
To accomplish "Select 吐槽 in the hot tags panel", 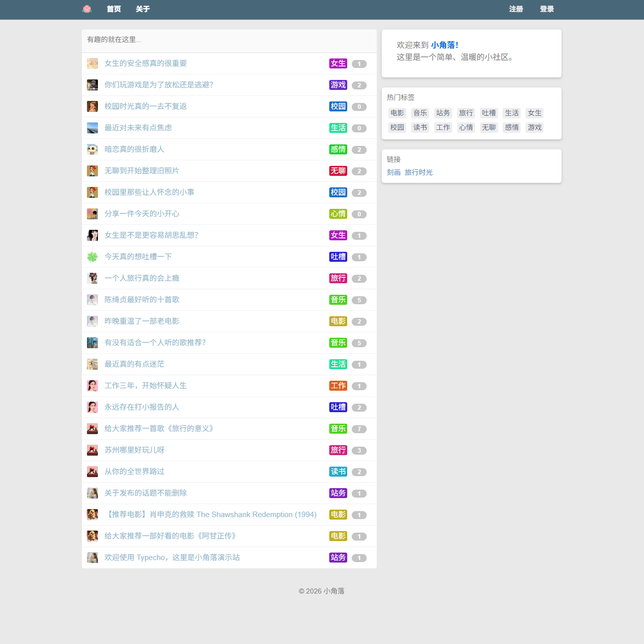I will click(489, 113).
